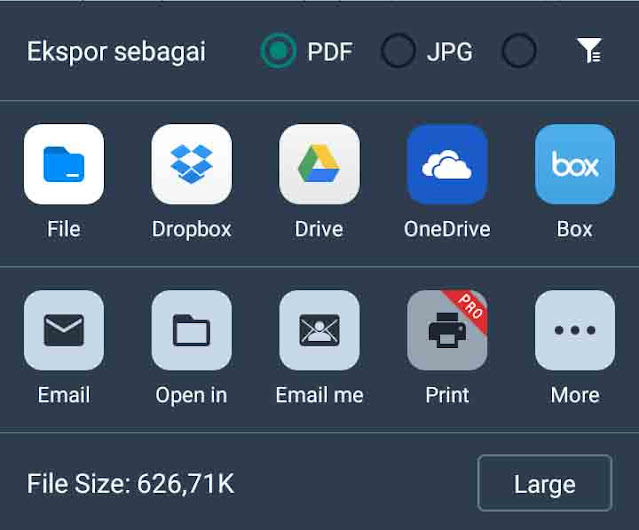Image resolution: width=639 pixels, height=530 pixels.
Task: Change file size with Large button
Action: 544,483
